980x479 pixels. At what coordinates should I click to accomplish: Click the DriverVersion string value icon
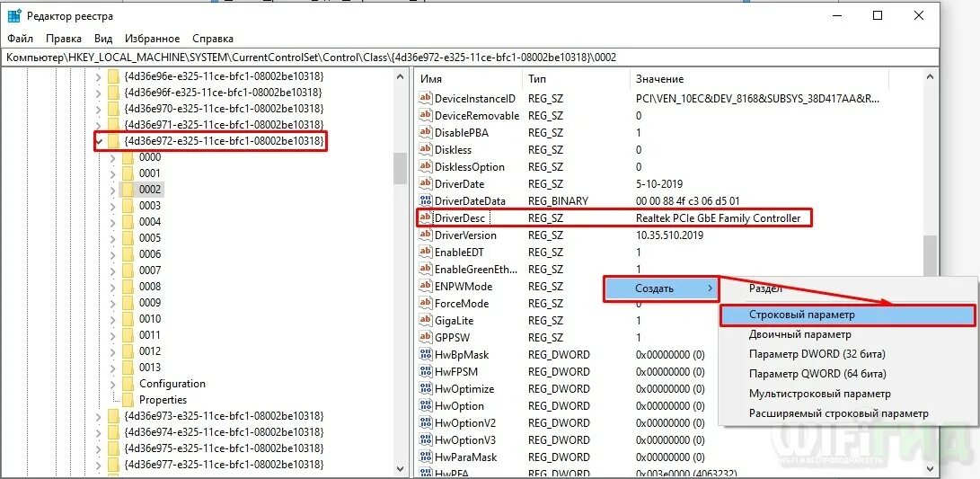426,235
